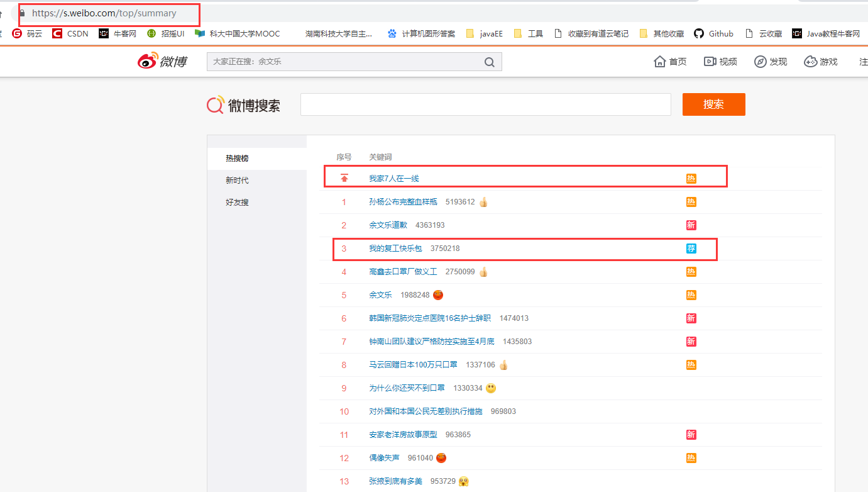This screenshot has height=492, width=868.
Task: Click 热 badge on 高鑫去口罩厂做义工 row
Action: [691, 272]
